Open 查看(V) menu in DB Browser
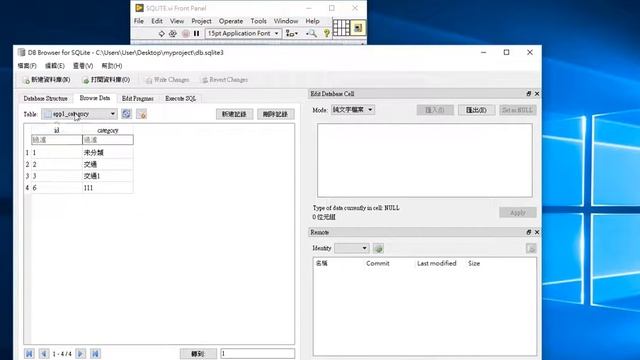The height and width of the screenshot is (360, 640). [83, 66]
